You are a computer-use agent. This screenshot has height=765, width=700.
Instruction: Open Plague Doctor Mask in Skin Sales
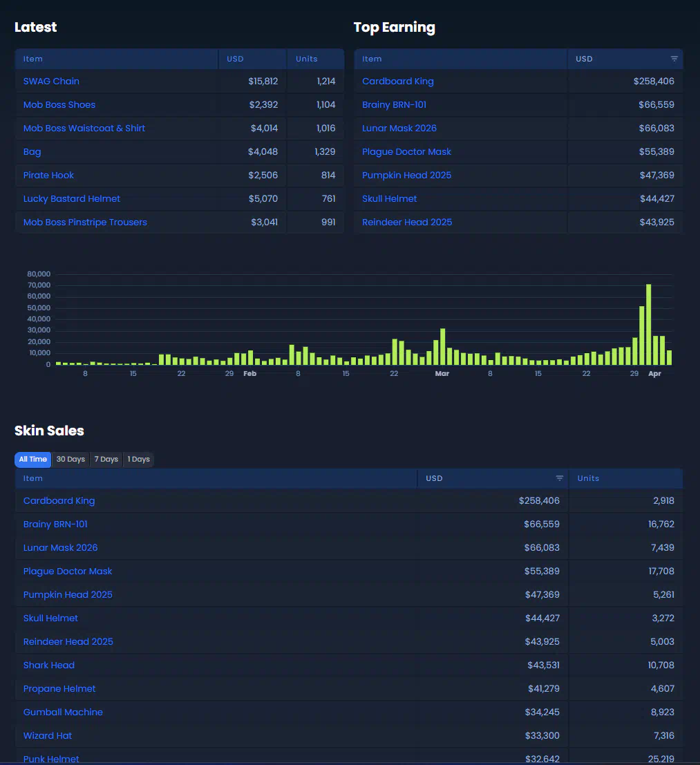[68, 572]
